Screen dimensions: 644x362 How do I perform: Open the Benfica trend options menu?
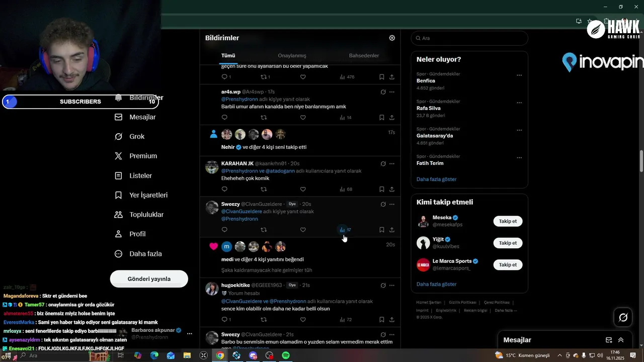(x=519, y=75)
